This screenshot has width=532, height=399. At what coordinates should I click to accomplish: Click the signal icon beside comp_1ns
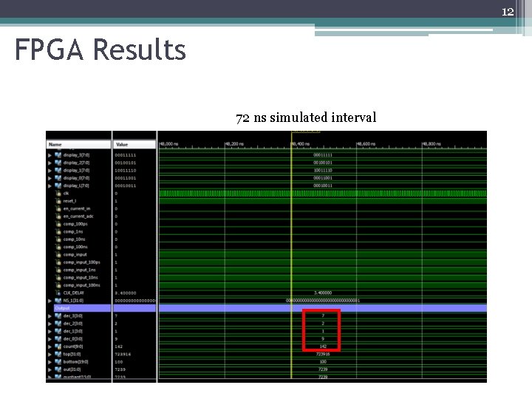[58, 232]
